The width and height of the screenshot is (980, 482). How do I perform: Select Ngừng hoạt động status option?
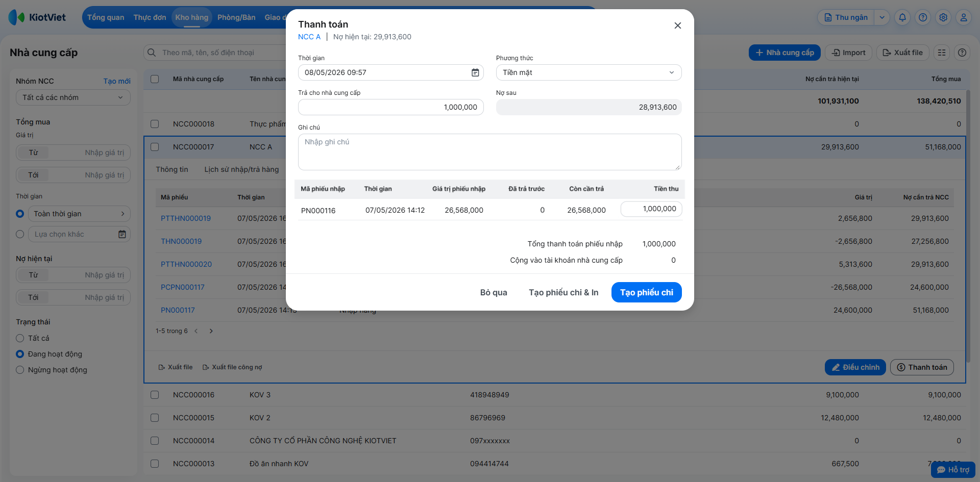pyautogui.click(x=20, y=370)
